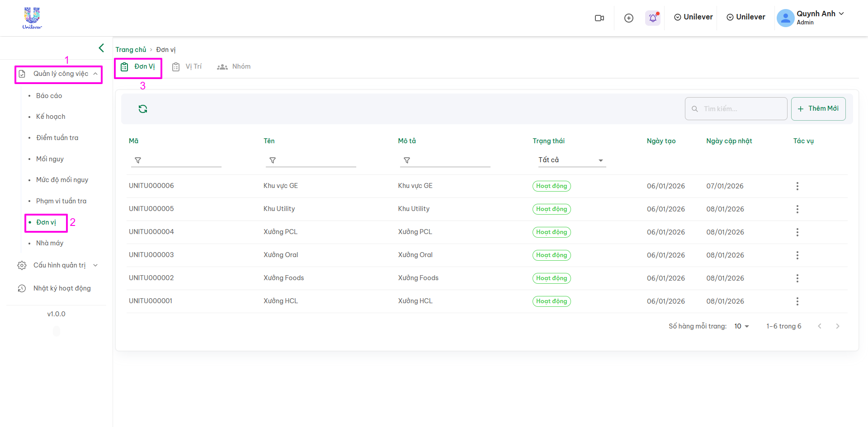
Task: Click the circled plus icon in header
Action: 628,18
